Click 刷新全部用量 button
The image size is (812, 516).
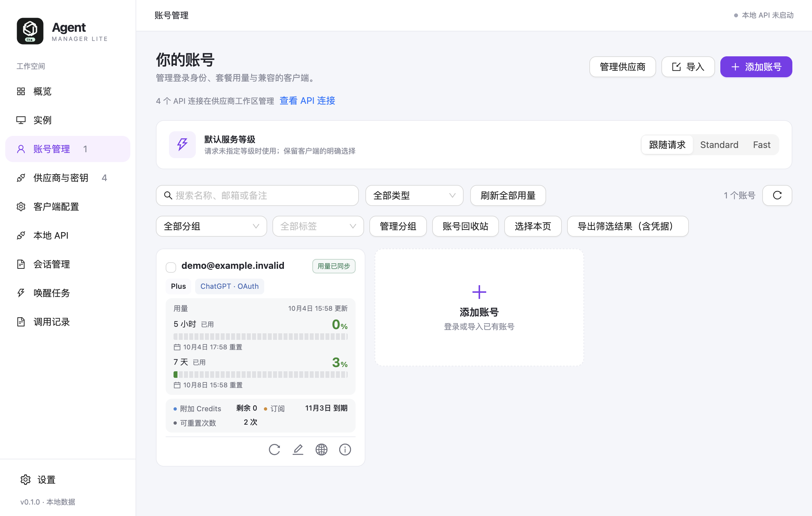[x=508, y=195]
